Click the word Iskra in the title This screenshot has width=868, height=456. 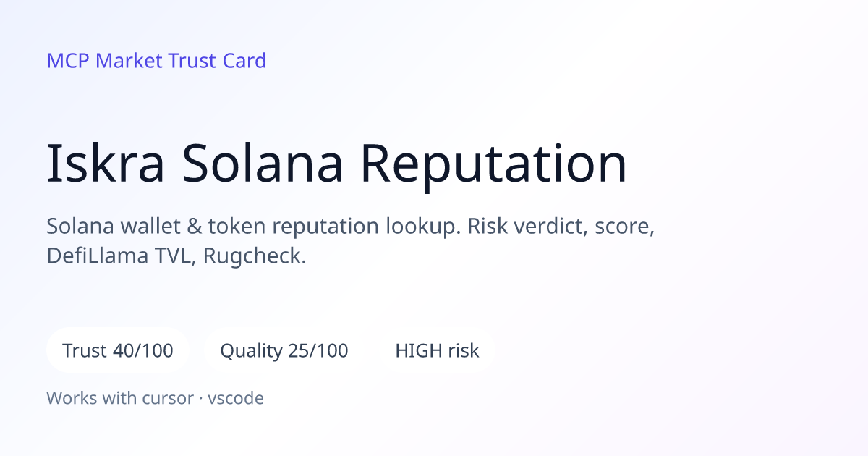pos(106,164)
